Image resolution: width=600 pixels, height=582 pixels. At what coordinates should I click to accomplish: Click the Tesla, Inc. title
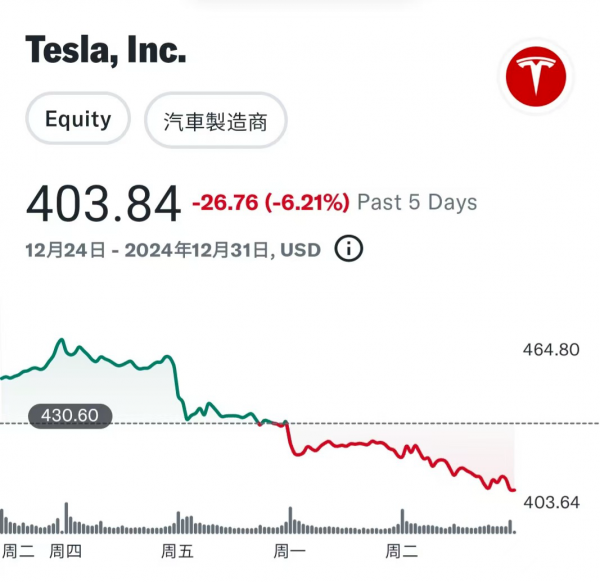click(106, 49)
